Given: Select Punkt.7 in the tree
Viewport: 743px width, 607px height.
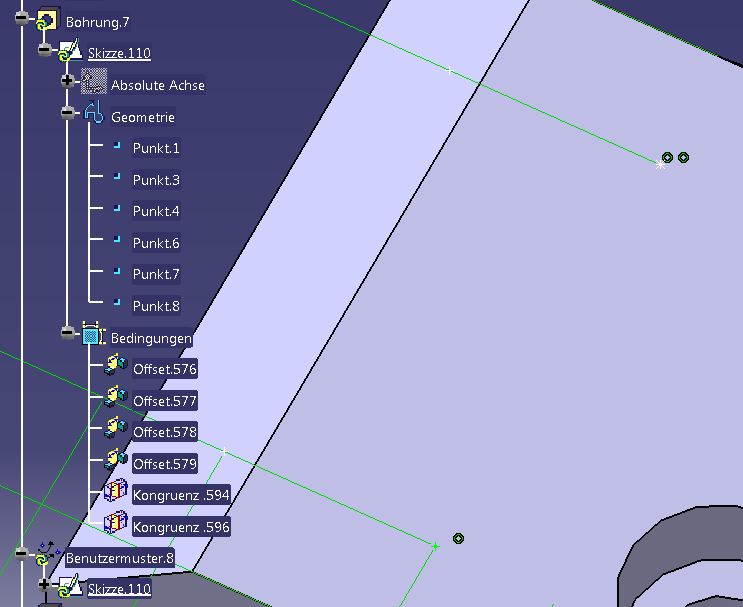Looking at the screenshot, I should 156,274.
